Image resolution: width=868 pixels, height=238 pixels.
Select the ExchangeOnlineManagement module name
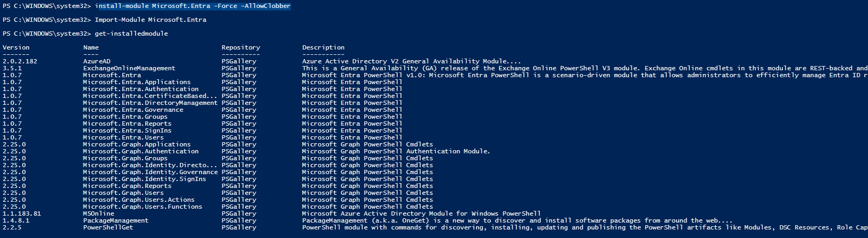coord(129,68)
